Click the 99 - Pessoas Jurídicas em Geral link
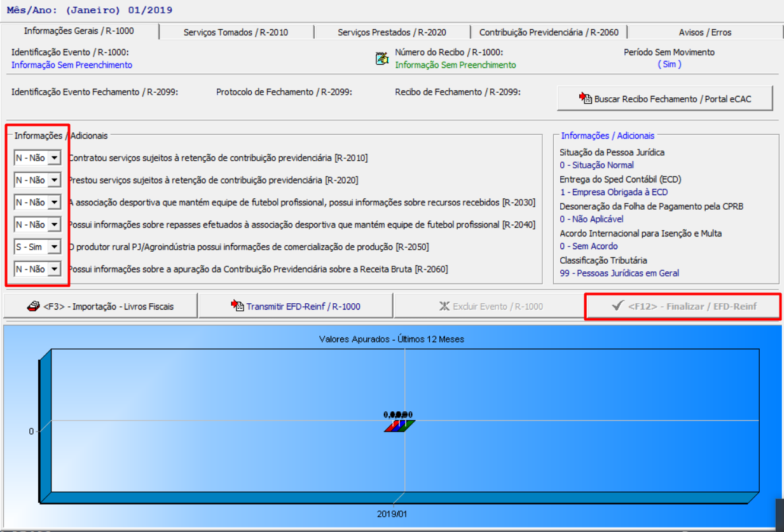 click(619, 273)
